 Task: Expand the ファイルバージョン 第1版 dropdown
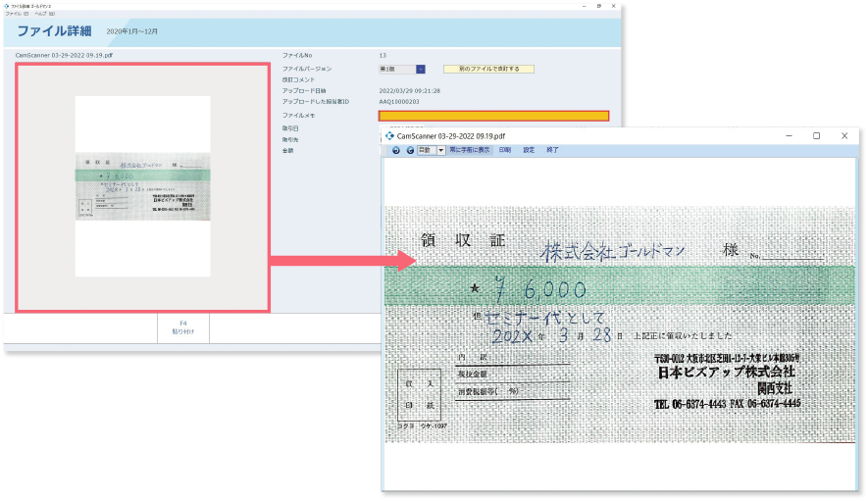pos(421,70)
